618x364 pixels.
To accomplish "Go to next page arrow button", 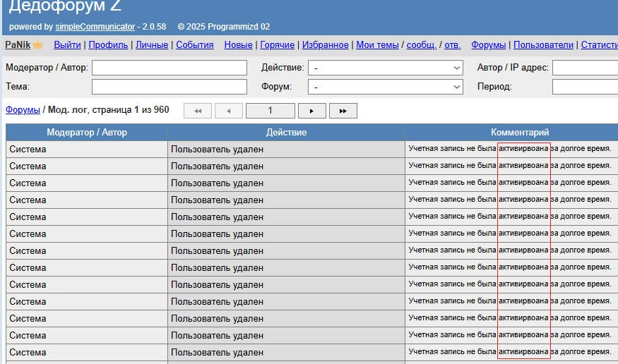I will click(x=311, y=111).
